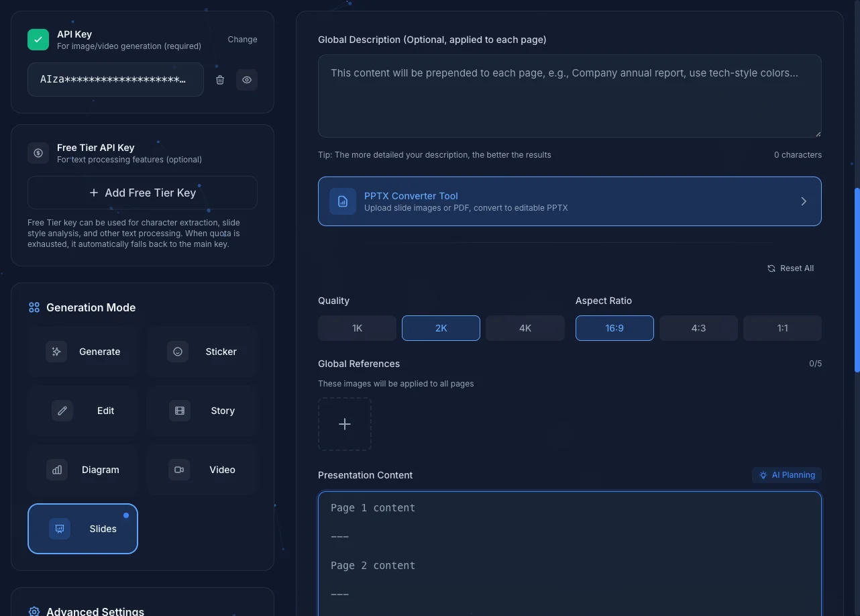Click the PPTX Converter document icon
Image resolution: width=860 pixels, height=616 pixels.
pos(343,201)
